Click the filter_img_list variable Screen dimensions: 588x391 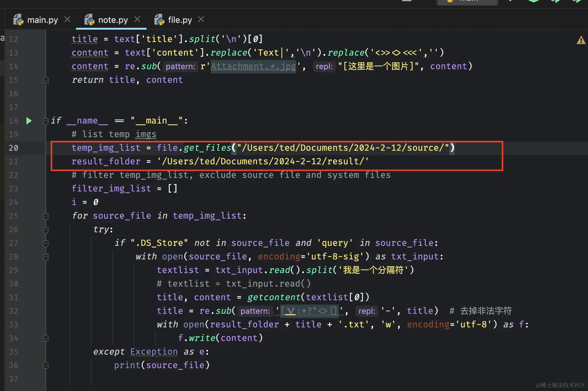point(111,189)
